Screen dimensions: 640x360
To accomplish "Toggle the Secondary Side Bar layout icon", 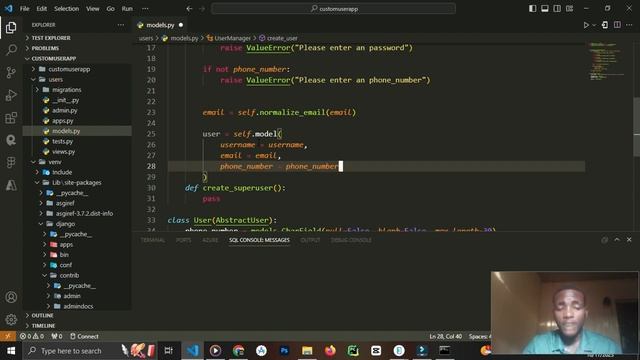I will (557, 9).
